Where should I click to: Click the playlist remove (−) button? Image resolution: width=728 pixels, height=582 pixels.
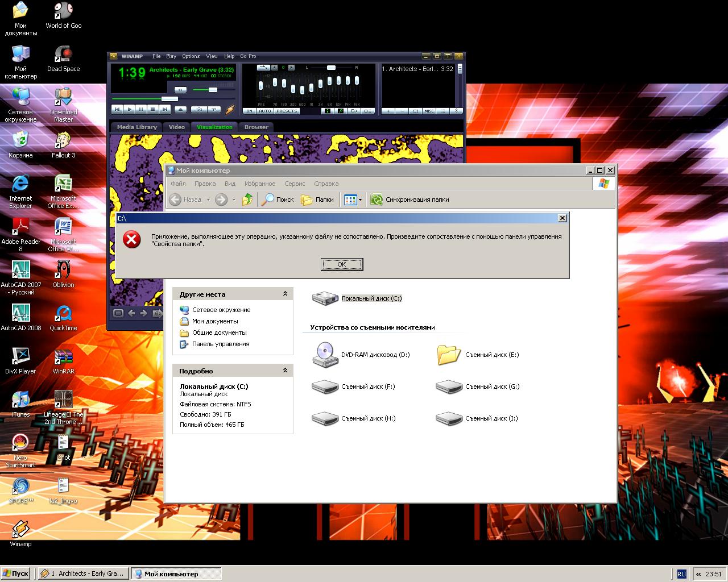(x=402, y=111)
